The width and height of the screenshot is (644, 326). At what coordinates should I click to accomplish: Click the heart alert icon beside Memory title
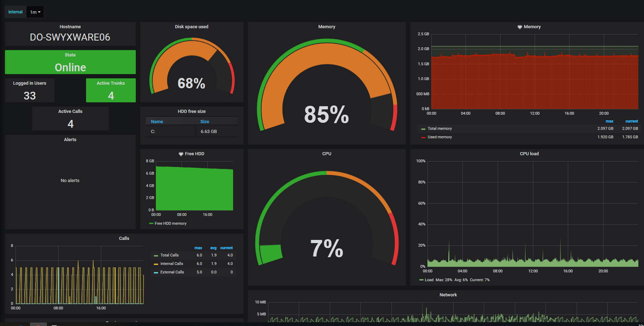[x=520, y=27]
